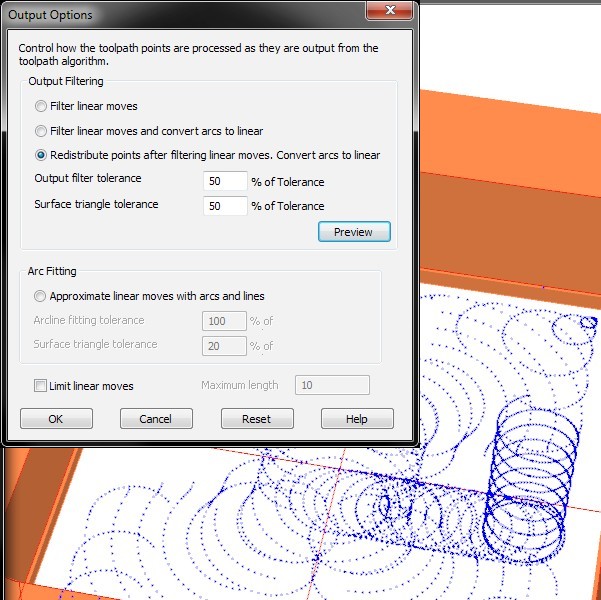This screenshot has width=601, height=600.
Task: Click the Surface triangle tolerance field showing 50
Action: [225, 206]
